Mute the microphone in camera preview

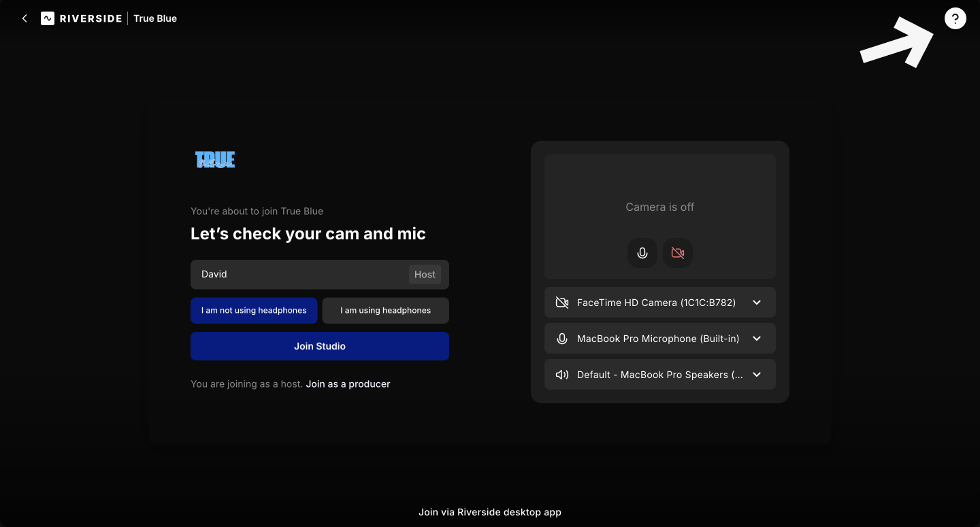tap(642, 253)
